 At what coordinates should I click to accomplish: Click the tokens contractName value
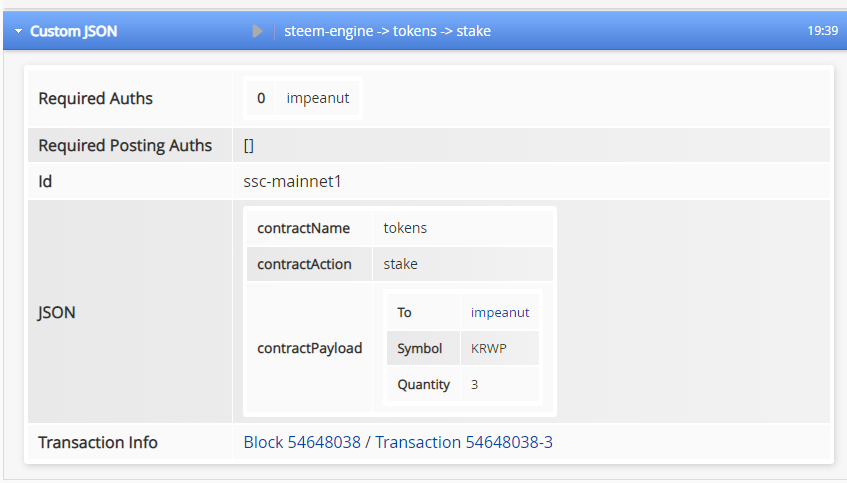405,229
